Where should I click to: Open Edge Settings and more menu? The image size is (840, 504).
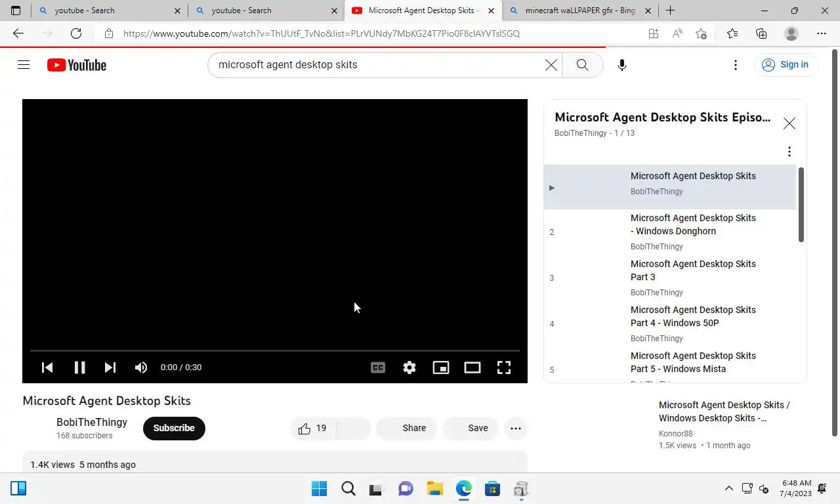(x=822, y=33)
